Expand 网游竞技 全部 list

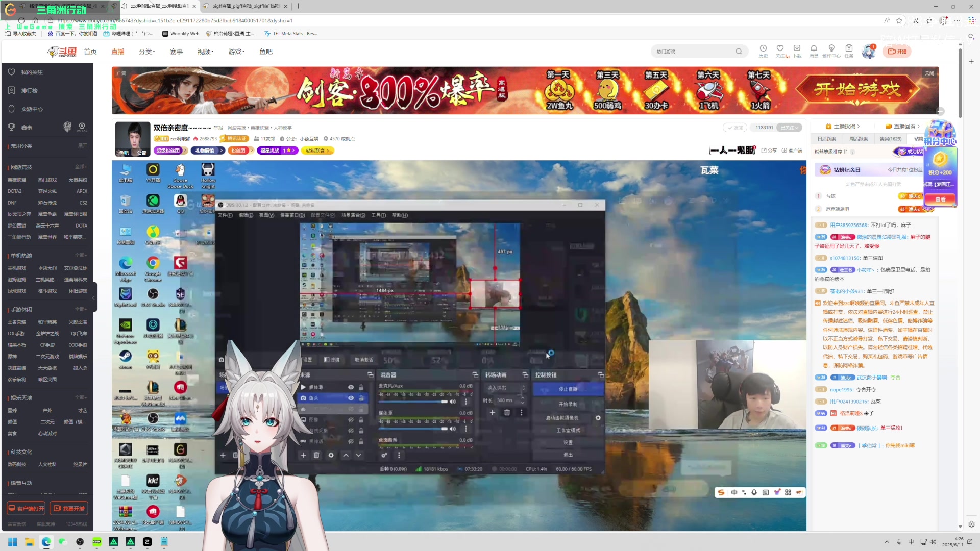pos(81,167)
